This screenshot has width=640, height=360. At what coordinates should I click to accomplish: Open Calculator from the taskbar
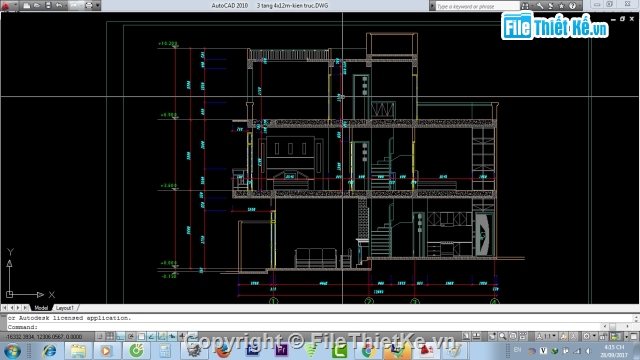[x=165, y=351]
